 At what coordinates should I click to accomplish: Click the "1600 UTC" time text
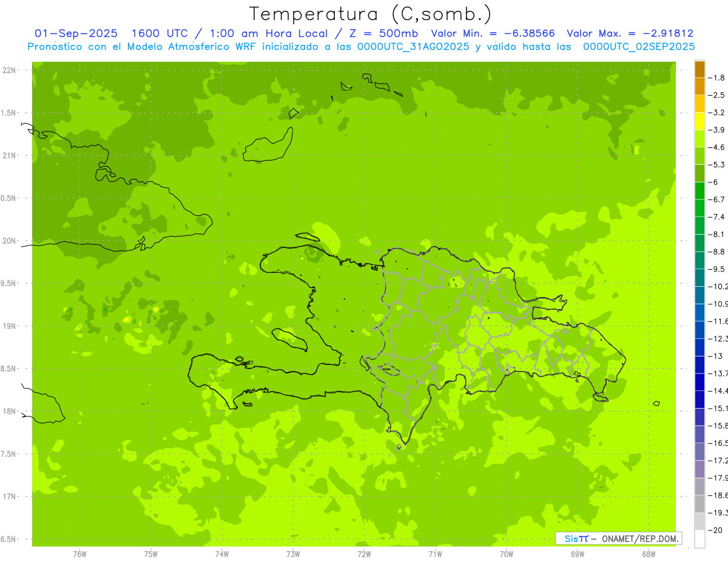159,33
